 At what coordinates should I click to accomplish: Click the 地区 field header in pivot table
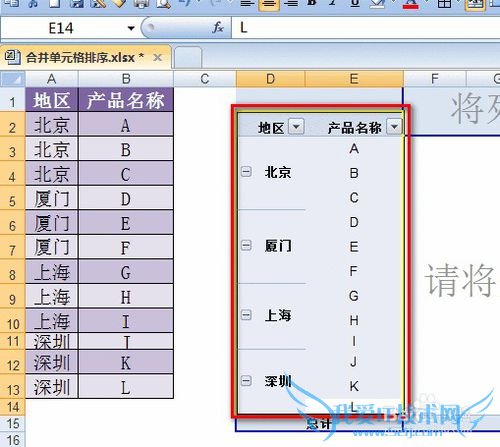tap(271, 127)
